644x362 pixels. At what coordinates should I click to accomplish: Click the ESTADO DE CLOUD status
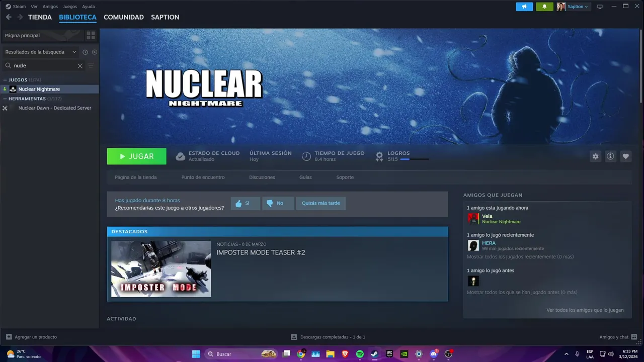[x=208, y=156]
